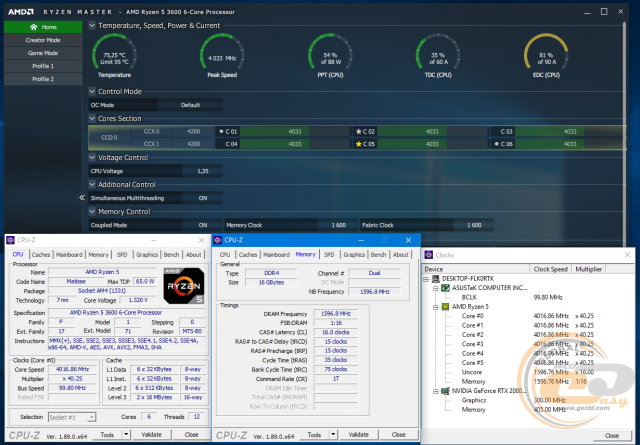Open Tools dropdown arrow in right CPU-Z window

point(333,435)
